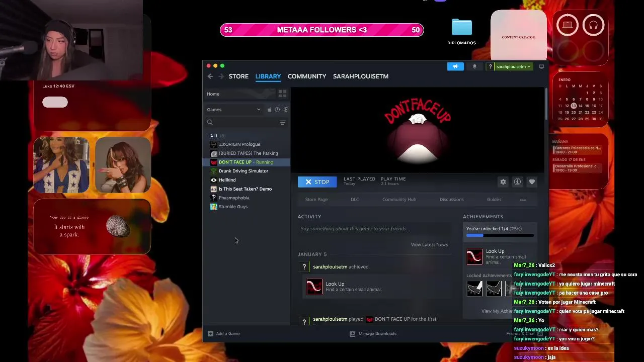
Task: Open the Games filter dropdown
Action: tap(234, 110)
